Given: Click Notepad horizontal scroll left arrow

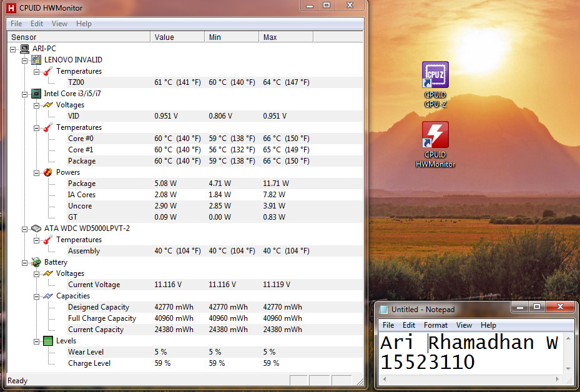Looking at the screenshot, I should [x=385, y=379].
